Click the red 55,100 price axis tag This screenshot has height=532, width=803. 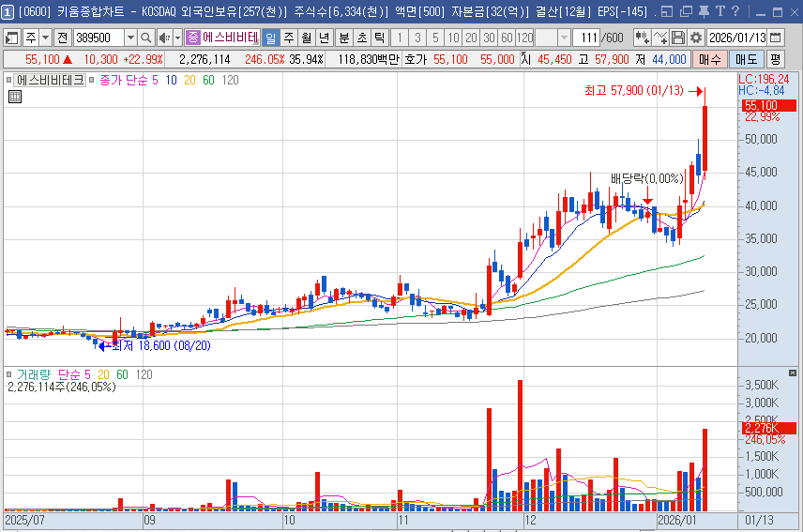pyautogui.click(x=768, y=105)
